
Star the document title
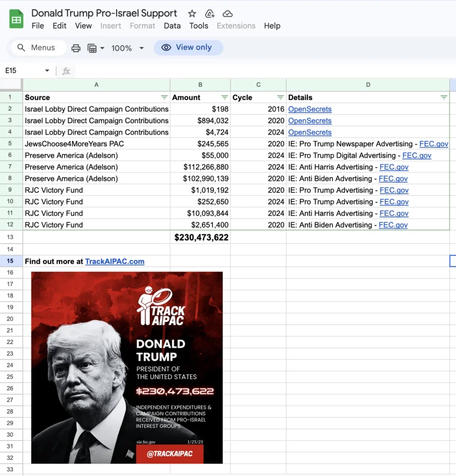192,14
